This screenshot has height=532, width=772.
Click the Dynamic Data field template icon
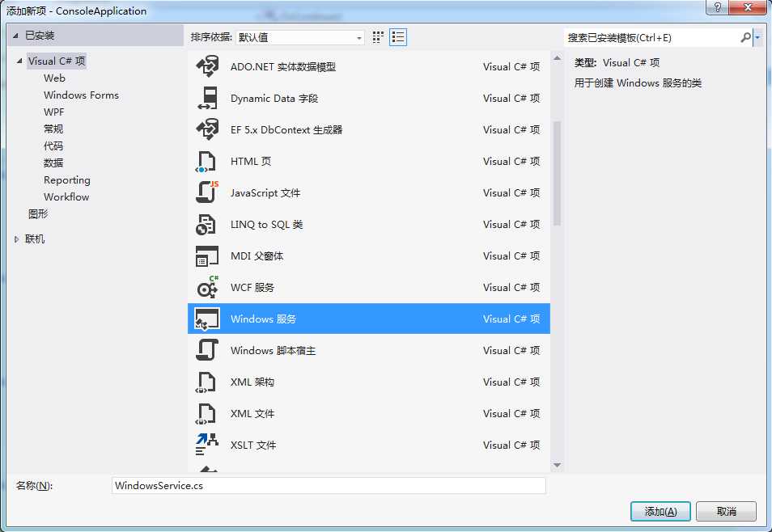[207, 98]
